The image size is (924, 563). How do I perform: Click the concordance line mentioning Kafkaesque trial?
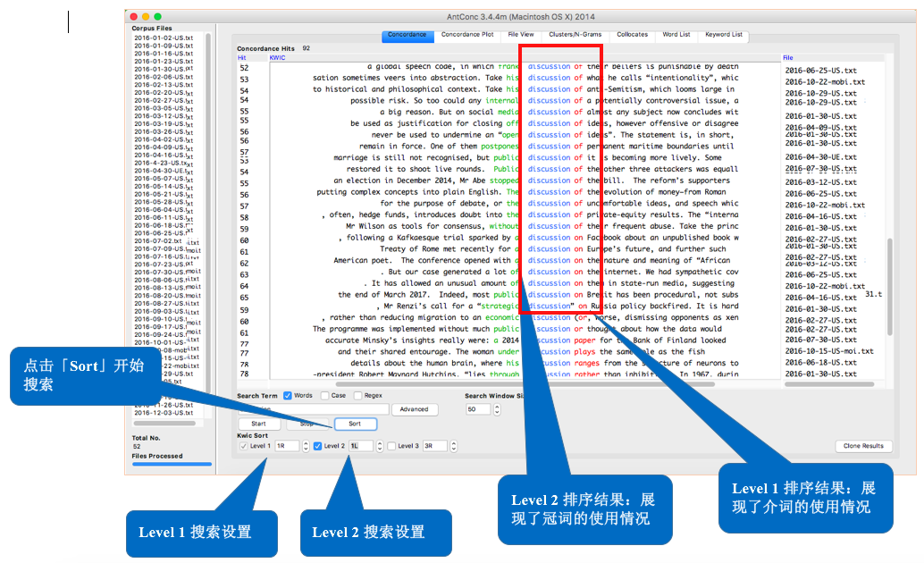point(539,238)
